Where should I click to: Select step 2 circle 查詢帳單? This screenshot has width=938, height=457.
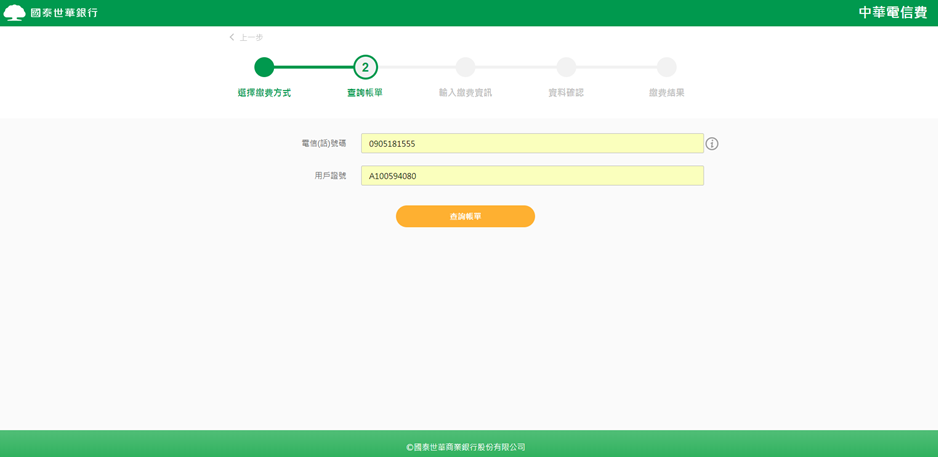[x=365, y=67]
